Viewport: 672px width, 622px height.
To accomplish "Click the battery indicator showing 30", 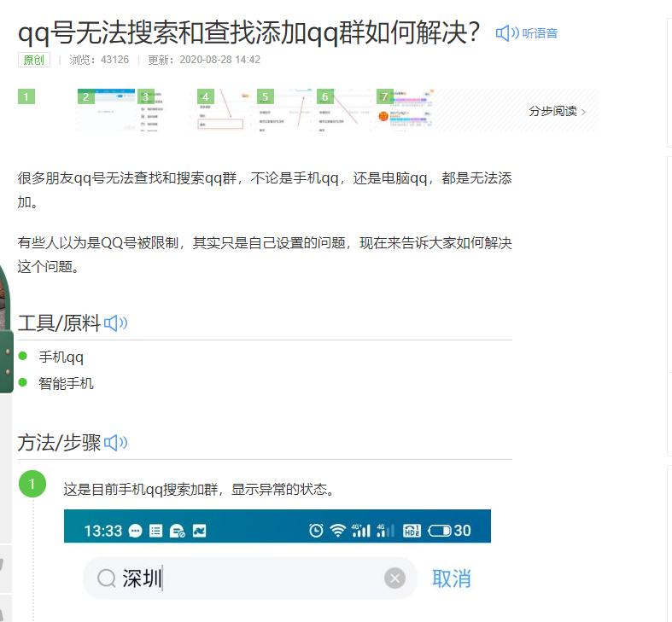I will coord(449,531).
